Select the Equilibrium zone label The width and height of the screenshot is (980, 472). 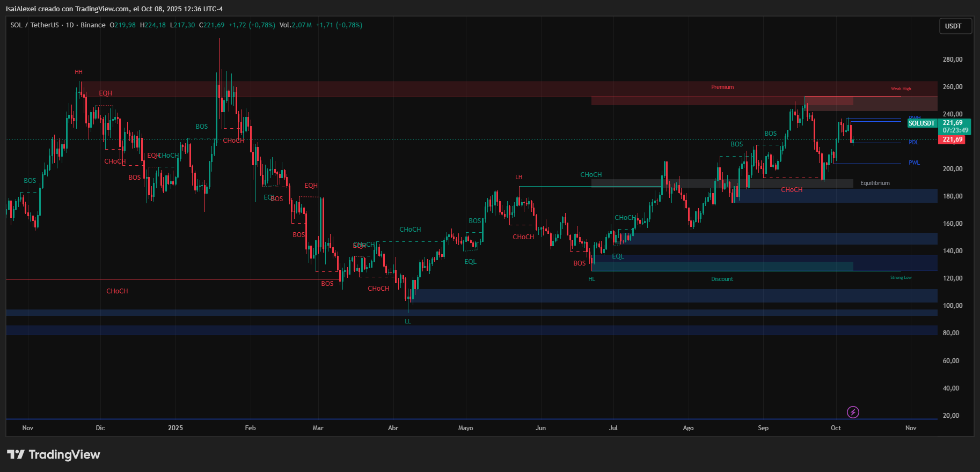875,183
